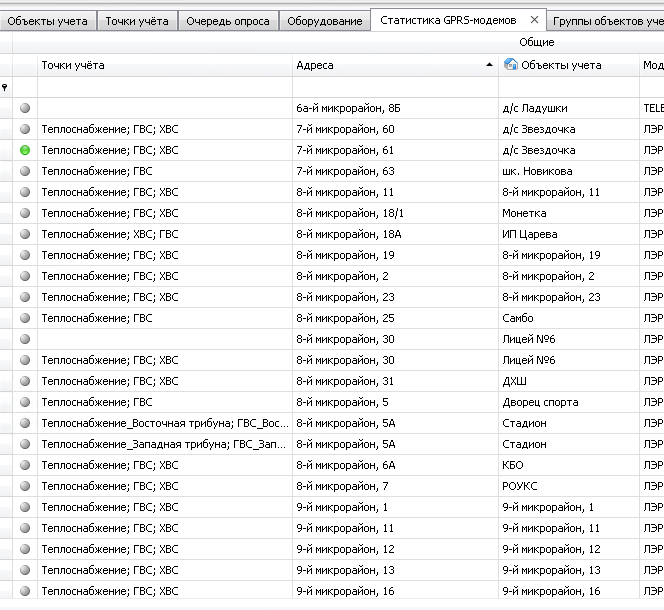Select the д/с Ладушки cell
Screen dimensions: 664x610
pyautogui.click(x=569, y=108)
